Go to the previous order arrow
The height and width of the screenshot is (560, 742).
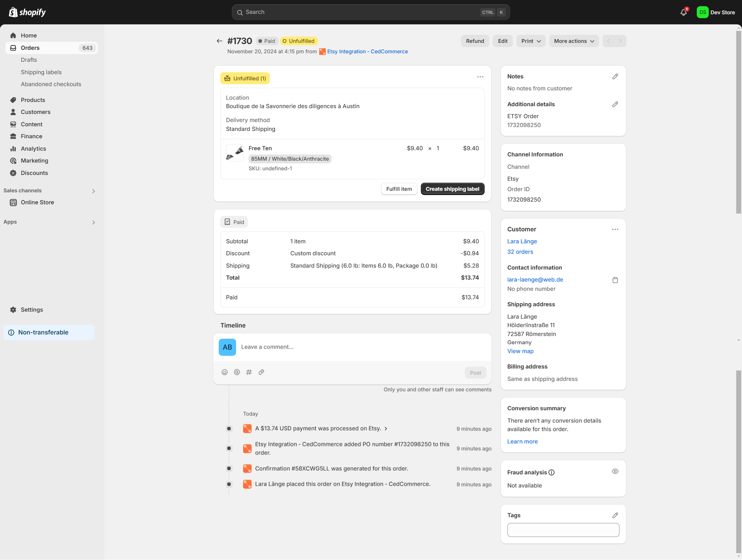[x=608, y=41]
